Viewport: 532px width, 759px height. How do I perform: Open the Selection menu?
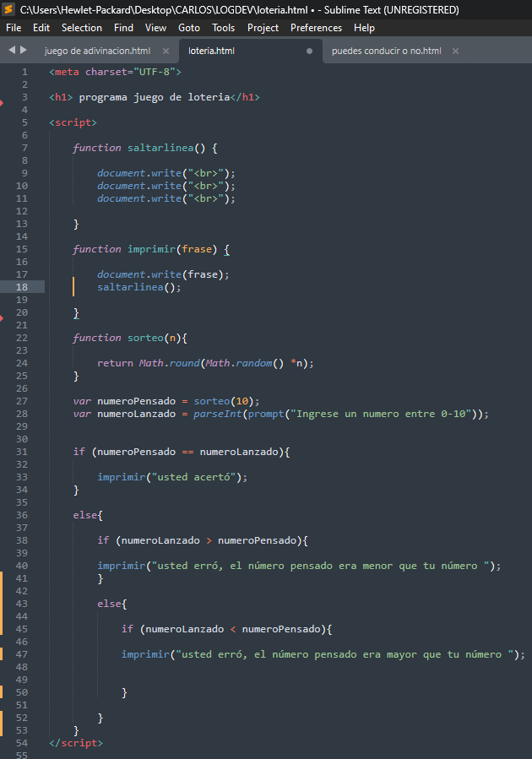point(82,28)
